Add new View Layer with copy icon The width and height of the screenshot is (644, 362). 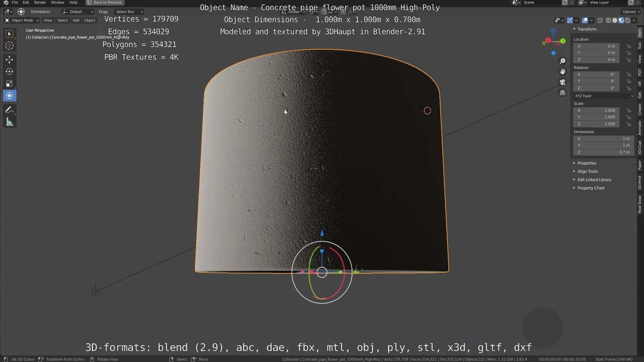[631, 2]
